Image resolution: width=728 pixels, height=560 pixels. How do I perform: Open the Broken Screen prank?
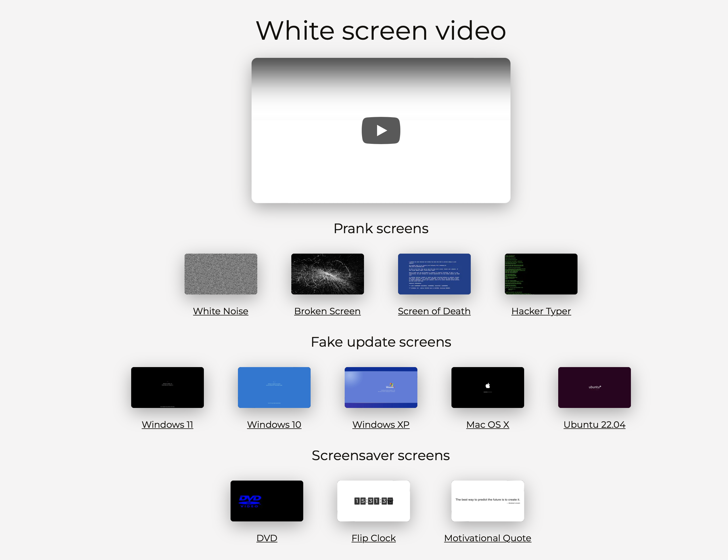[x=327, y=311]
